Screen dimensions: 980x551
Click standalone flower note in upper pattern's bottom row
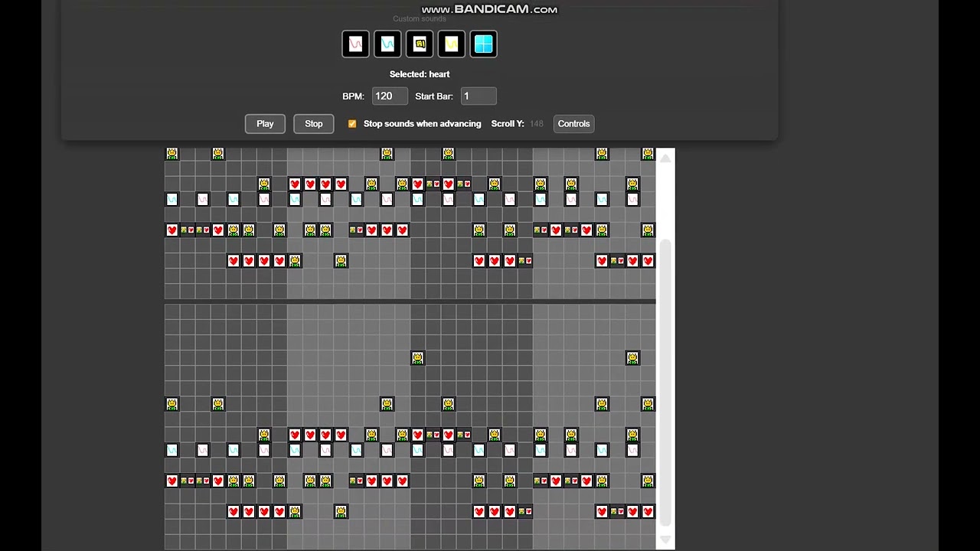(x=341, y=261)
